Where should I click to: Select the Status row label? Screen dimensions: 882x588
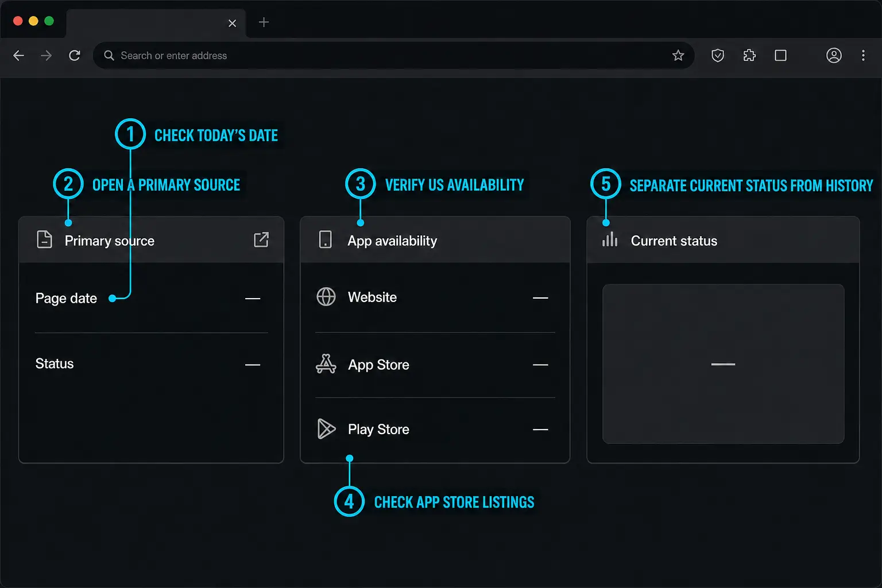55,363
